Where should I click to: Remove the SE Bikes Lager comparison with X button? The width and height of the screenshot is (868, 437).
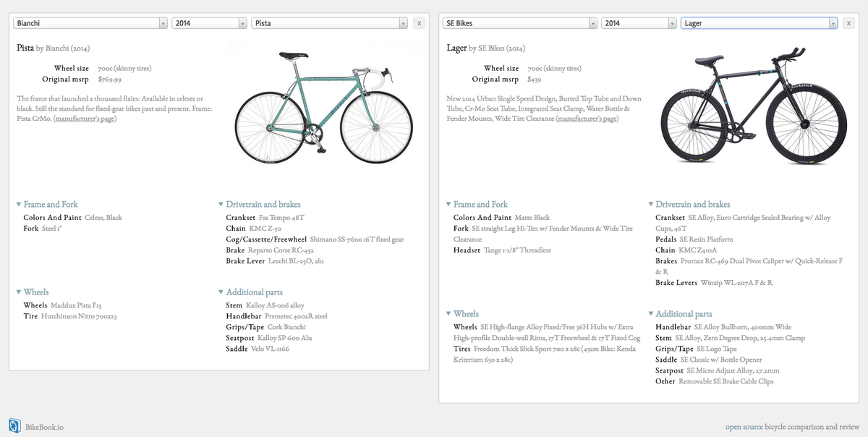tap(848, 22)
